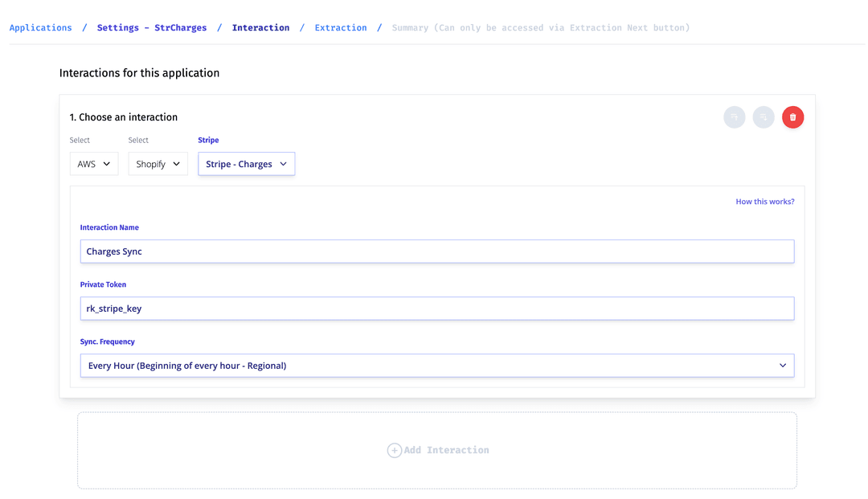Focus the Private Token field
868x499 pixels.
click(x=437, y=309)
